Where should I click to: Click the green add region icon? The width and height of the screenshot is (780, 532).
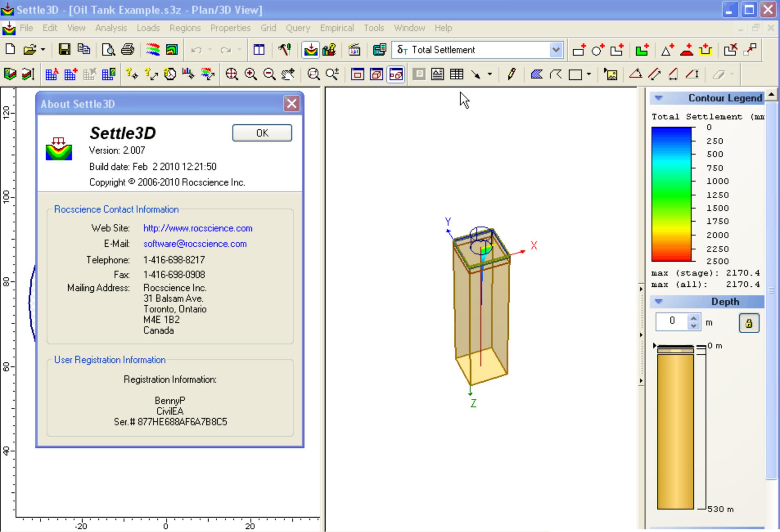tap(642, 50)
